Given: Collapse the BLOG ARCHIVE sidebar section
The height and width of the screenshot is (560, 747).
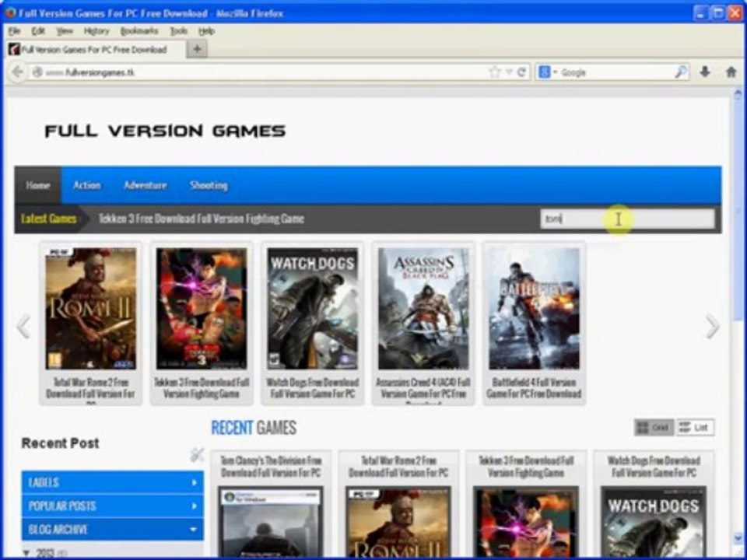Looking at the screenshot, I should coord(112,529).
